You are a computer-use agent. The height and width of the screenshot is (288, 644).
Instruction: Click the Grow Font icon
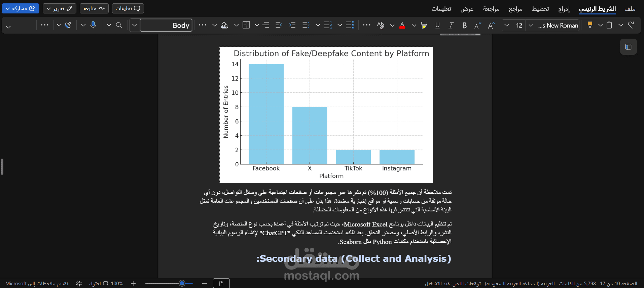pyautogui.click(x=491, y=25)
